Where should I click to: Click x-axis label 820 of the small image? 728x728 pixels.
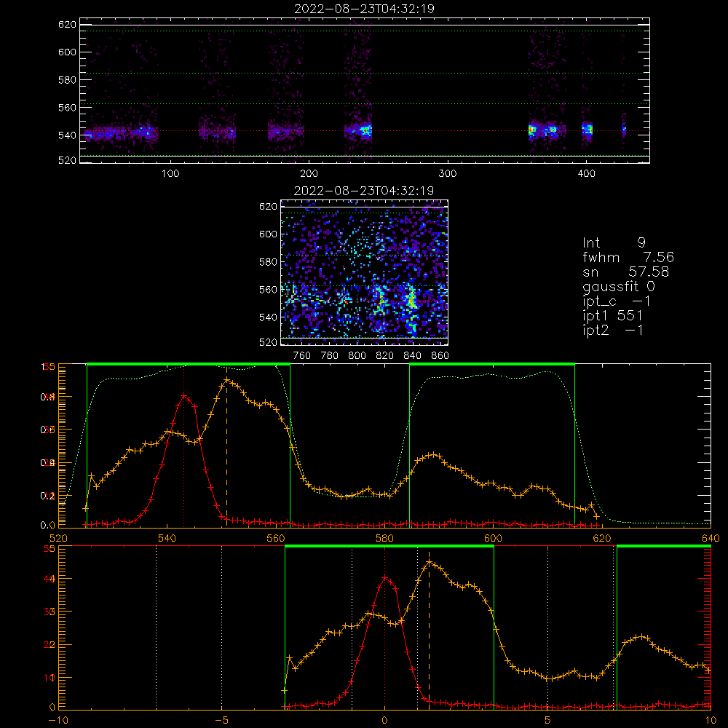coord(385,356)
